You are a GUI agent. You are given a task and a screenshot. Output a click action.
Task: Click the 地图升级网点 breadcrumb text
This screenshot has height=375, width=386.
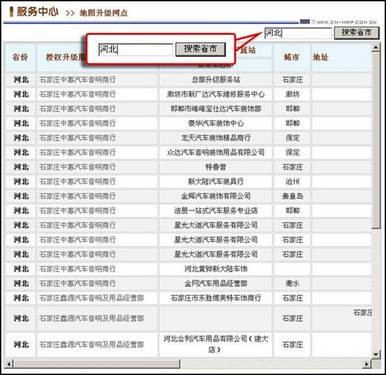(103, 13)
